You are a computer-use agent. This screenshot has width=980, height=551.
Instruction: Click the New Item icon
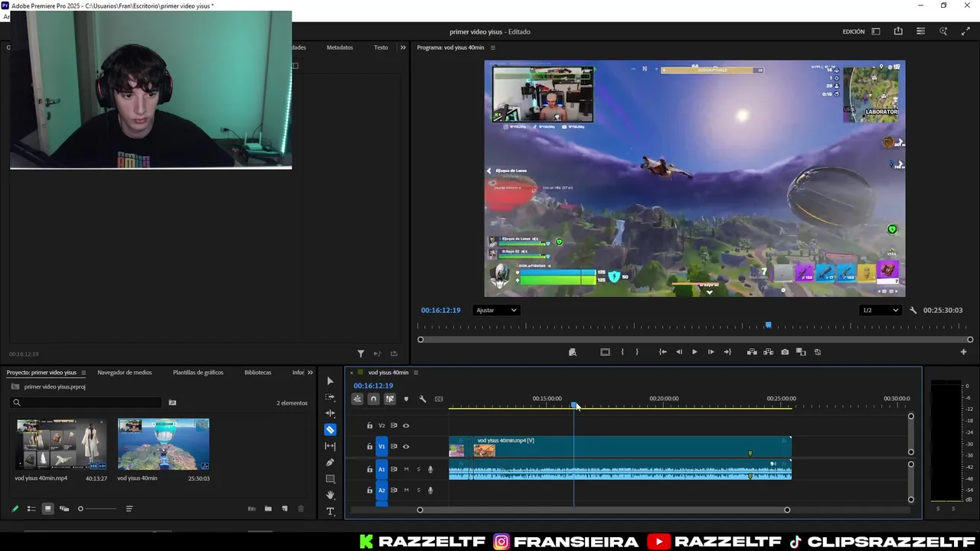click(x=284, y=509)
